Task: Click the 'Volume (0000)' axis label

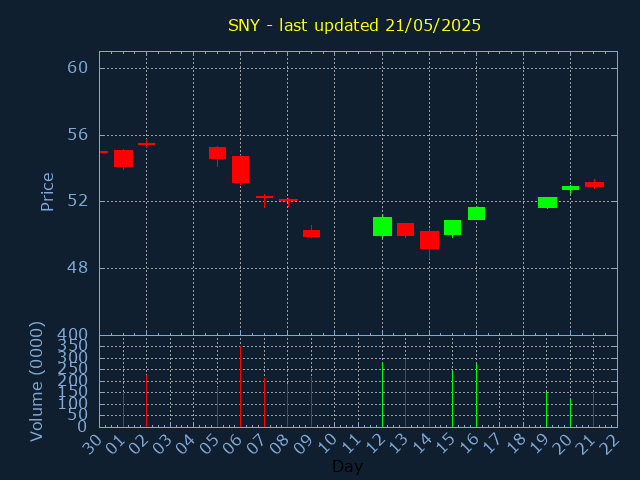Action: tap(37, 382)
